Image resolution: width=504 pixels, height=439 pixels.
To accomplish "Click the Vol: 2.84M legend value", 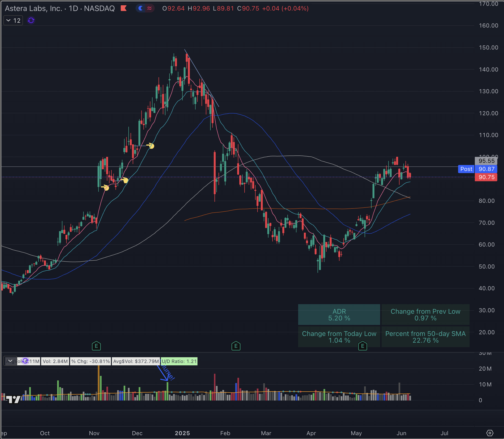I will [x=55, y=361].
